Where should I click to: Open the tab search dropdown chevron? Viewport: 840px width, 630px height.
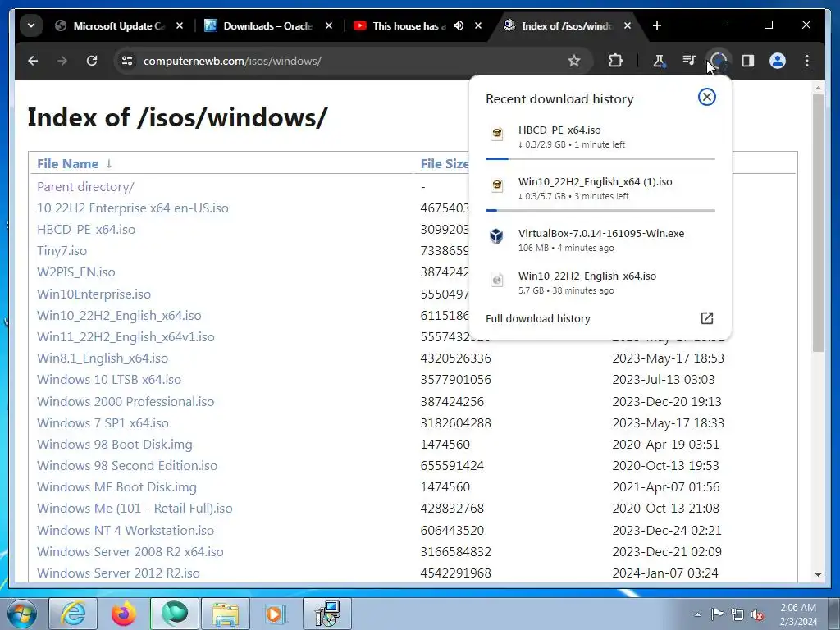31,25
